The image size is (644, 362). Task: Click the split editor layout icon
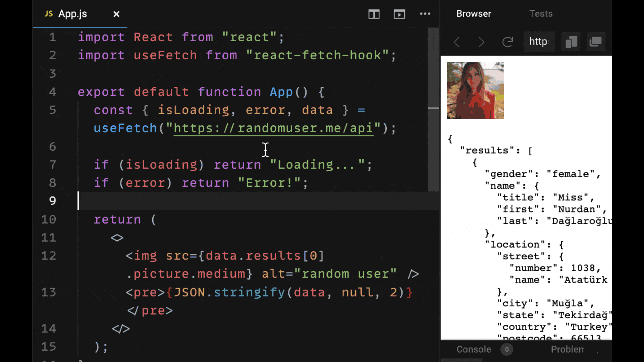coord(374,14)
